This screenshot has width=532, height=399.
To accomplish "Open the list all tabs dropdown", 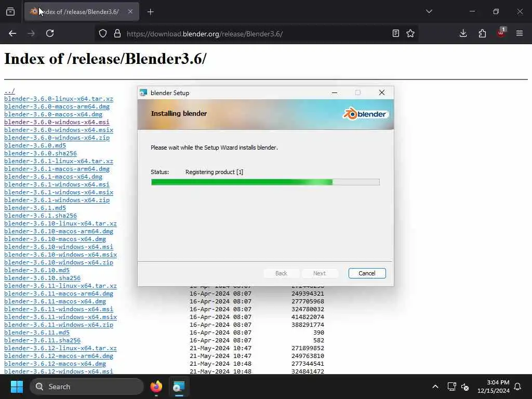I will (x=429, y=11).
